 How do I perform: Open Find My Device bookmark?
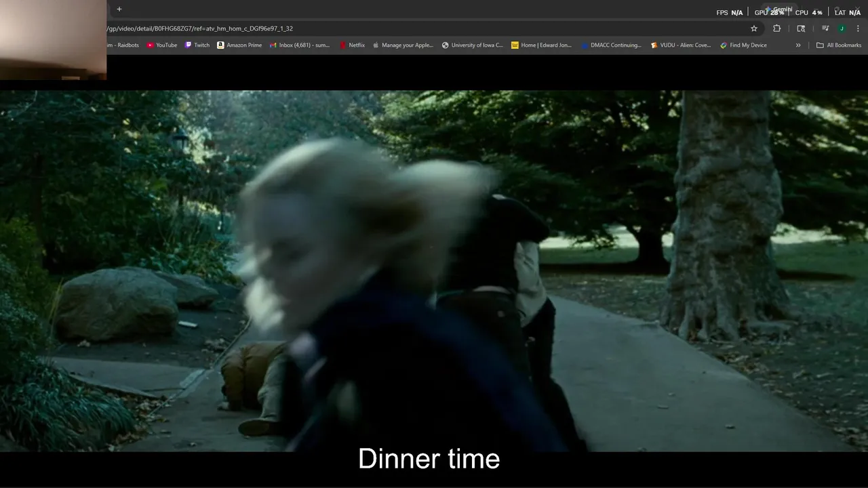(x=744, y=45)
